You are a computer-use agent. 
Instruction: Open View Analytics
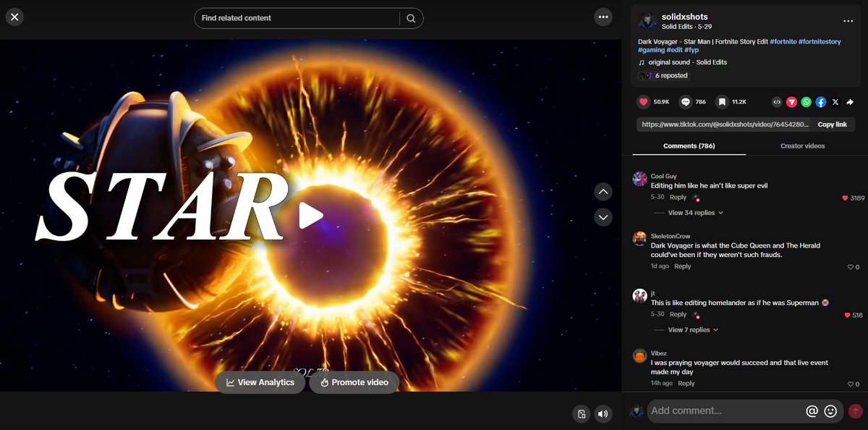[x=260, y=382]
